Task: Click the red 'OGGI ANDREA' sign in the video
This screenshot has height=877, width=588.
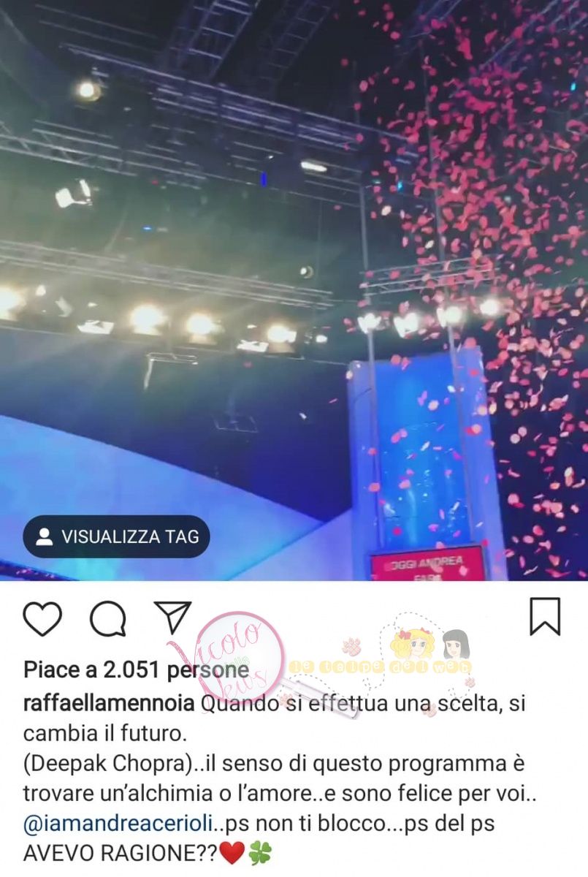Action: point(427,564)
